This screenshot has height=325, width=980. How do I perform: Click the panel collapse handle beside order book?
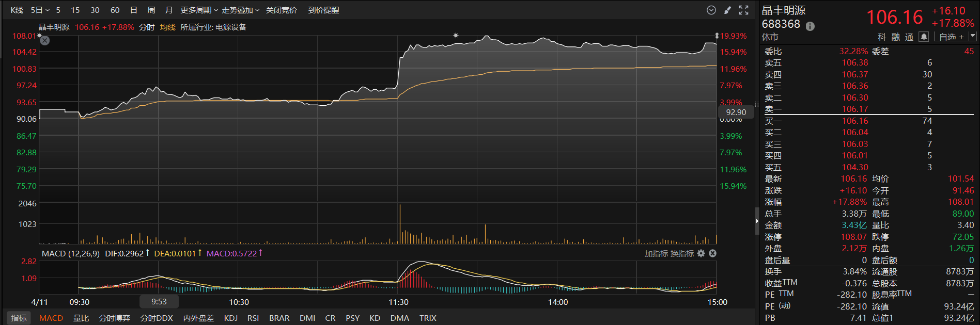(757, 221)
